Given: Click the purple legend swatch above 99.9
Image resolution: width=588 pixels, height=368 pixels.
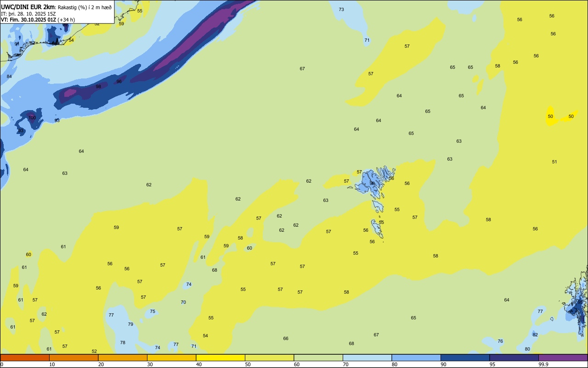Looking at the screenshot, I should point(563,357).
